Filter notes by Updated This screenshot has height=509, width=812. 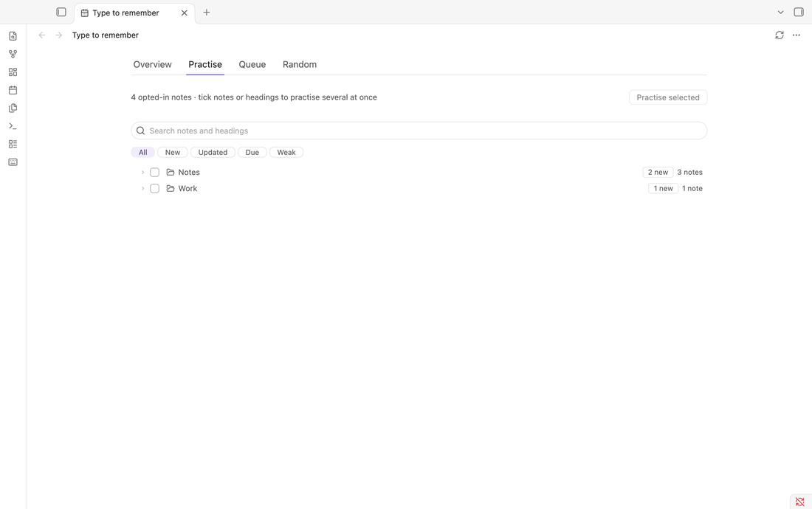click(x=213, y=152)
